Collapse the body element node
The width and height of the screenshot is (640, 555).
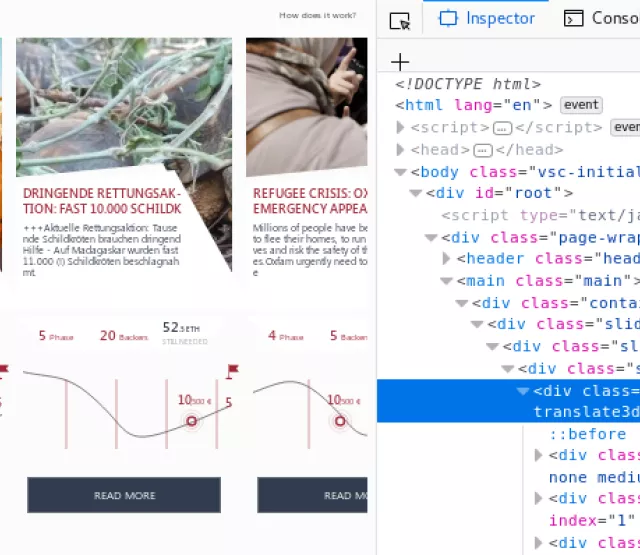tap(401, 172)
